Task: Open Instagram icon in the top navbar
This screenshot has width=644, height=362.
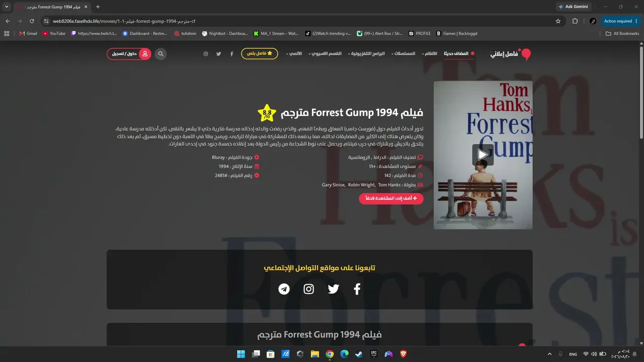Action: pyautogui.click(x=205, y=54)
